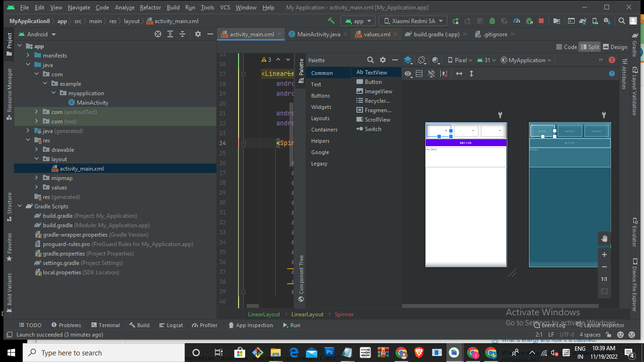Zoom out with minus button in designer

point(604,267)
